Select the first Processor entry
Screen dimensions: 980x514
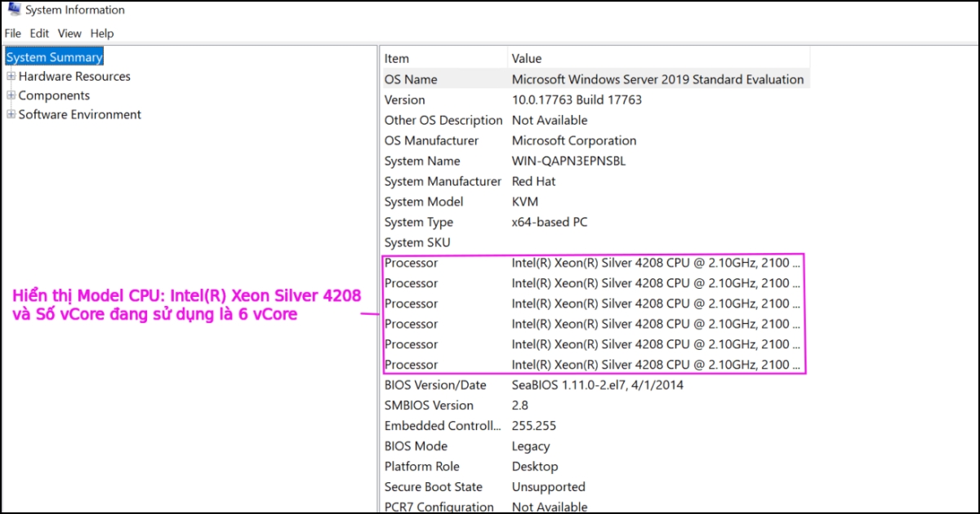click(x=572, y=263)
